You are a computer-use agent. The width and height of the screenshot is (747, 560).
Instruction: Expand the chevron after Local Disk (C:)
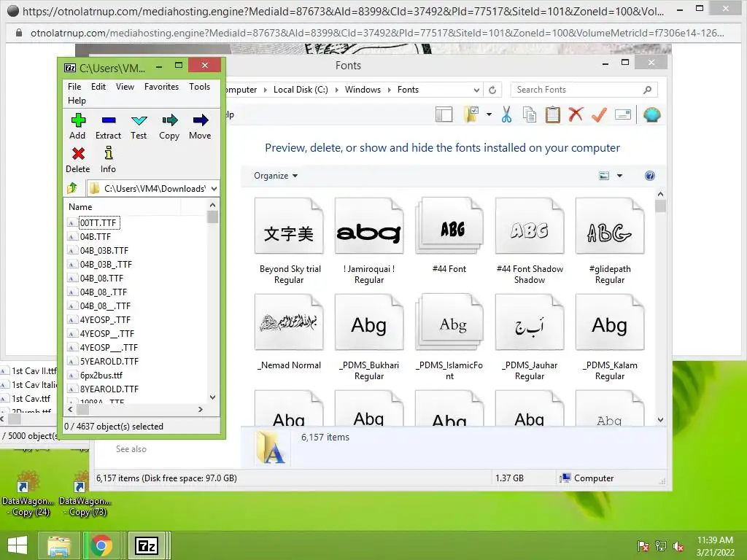pyautogui.click(x=336, y=90)
